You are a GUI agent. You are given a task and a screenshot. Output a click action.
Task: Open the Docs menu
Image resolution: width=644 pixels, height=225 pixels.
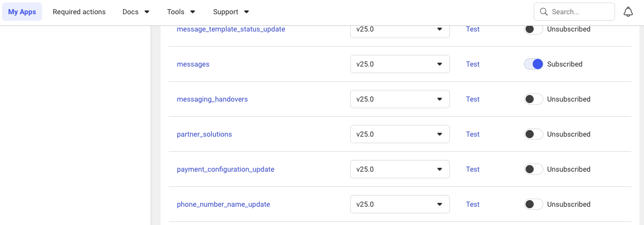click(x=136, y=12)
